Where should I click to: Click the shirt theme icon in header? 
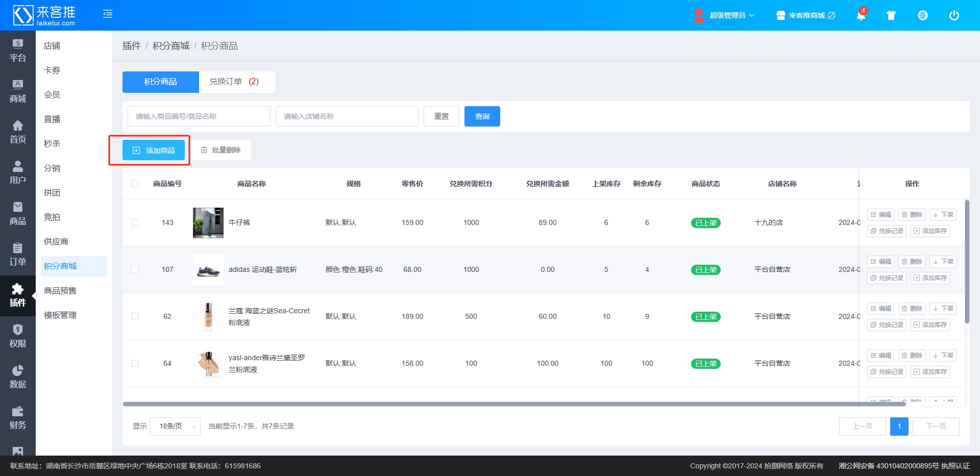(x=891, y=15)
